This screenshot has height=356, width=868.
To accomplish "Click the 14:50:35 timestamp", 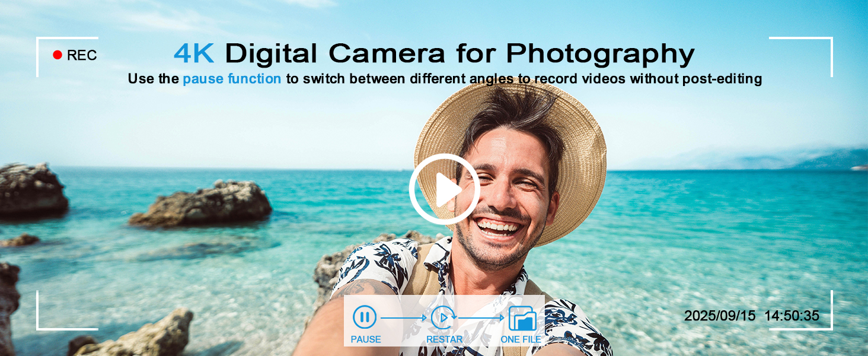I will tap(792, 316).
